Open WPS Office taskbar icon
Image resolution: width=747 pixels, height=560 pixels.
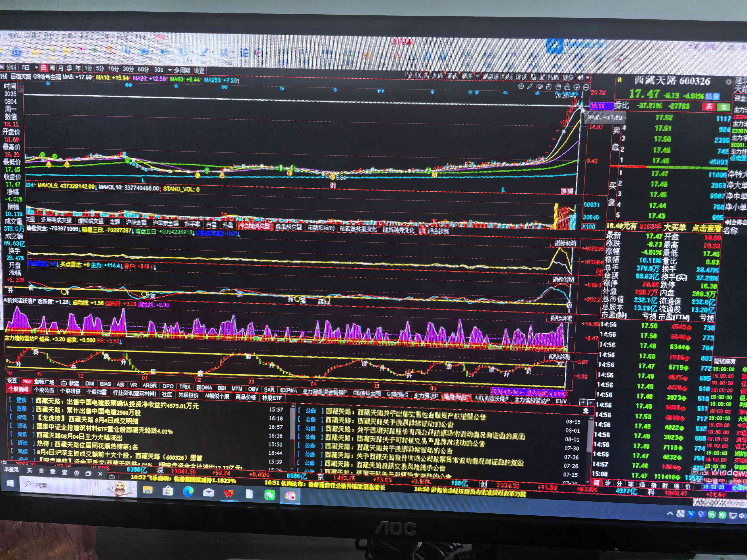click(229, 493)
